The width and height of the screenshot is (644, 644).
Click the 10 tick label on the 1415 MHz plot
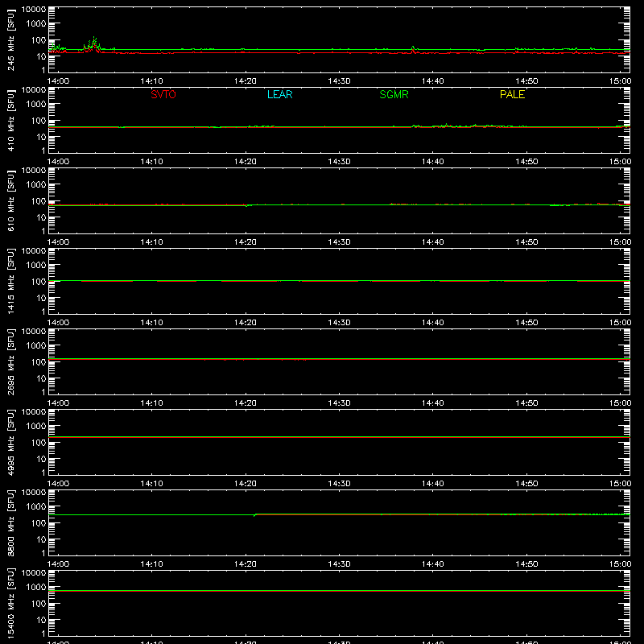point(42,298)
